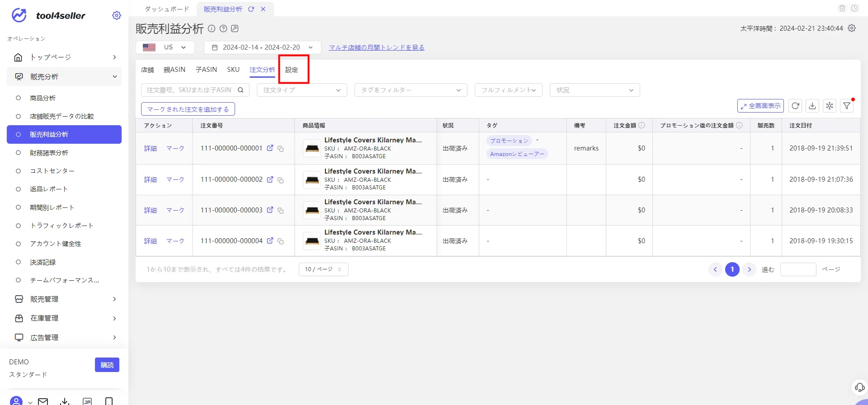Click product thumbnail for order 111-000000-000003

[312, 211]
